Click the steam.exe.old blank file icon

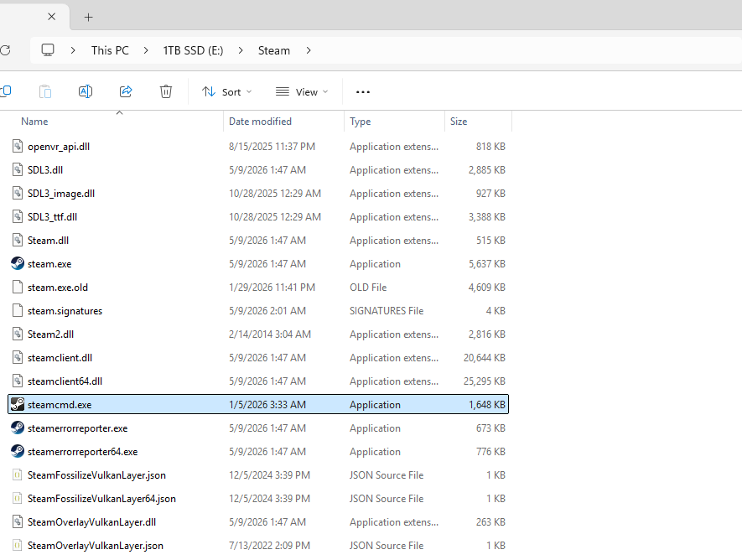(18, 287)
